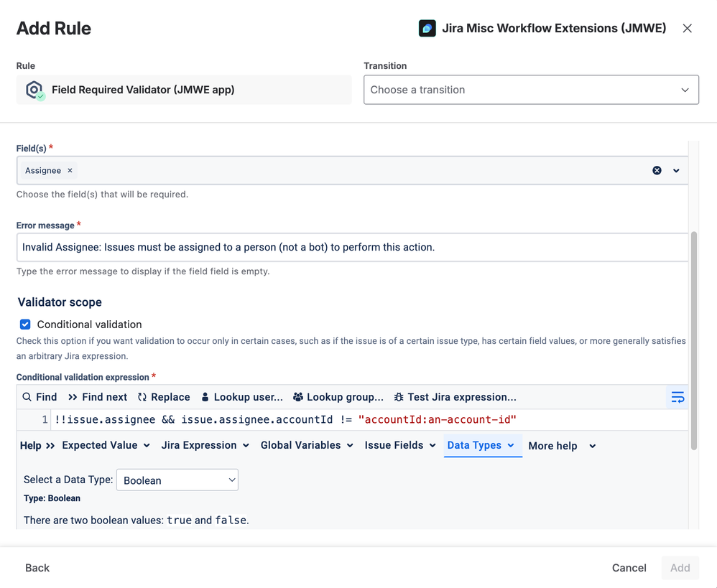
Task: Click the Validator scope heading
Action: [x=60, y=302]
